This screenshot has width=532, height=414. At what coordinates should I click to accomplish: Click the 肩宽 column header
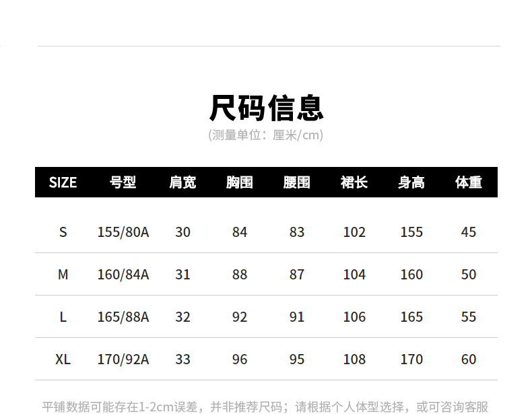click(x=182, y=182)
